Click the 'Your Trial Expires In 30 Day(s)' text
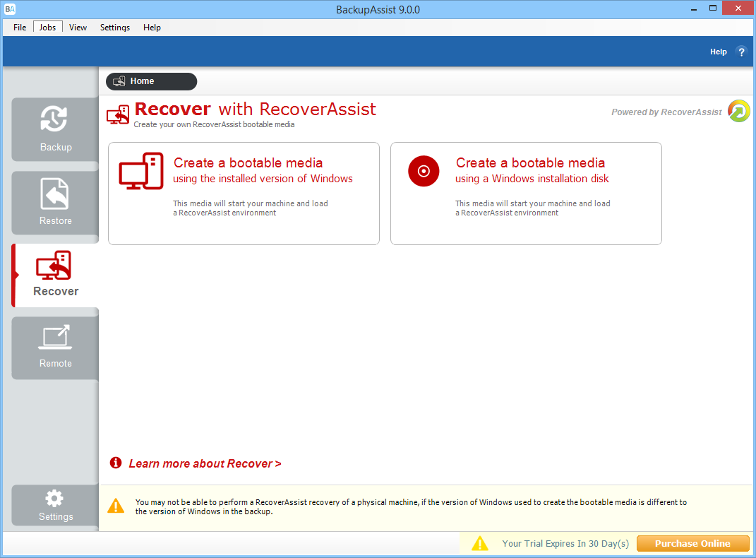 point(565,544)
